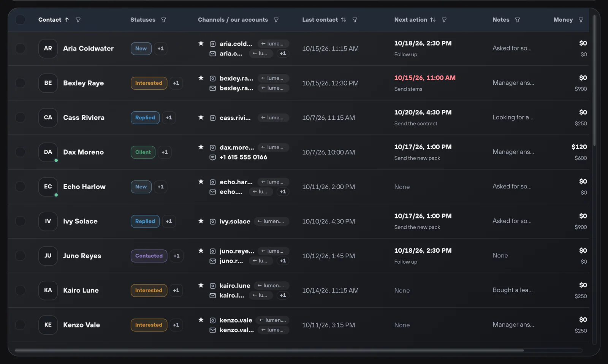608x364 pixels.
Task: Click the Notes column filter icon
Action: [x=517, y=20]
